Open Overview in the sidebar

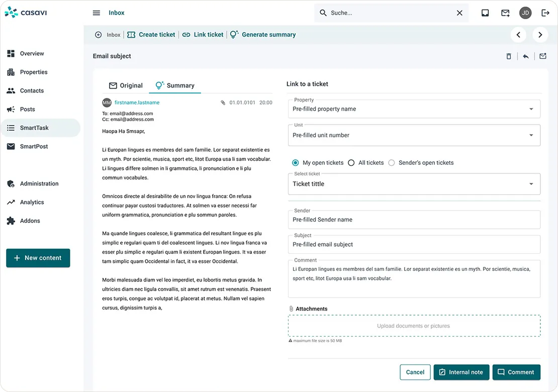click(41, 53)
